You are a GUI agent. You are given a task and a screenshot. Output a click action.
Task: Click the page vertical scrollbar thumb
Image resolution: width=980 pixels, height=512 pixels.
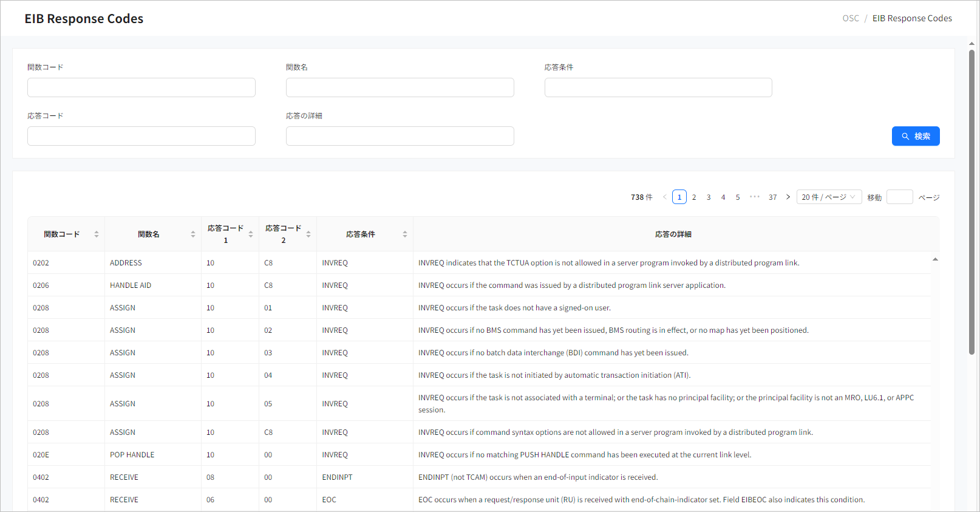971,200
